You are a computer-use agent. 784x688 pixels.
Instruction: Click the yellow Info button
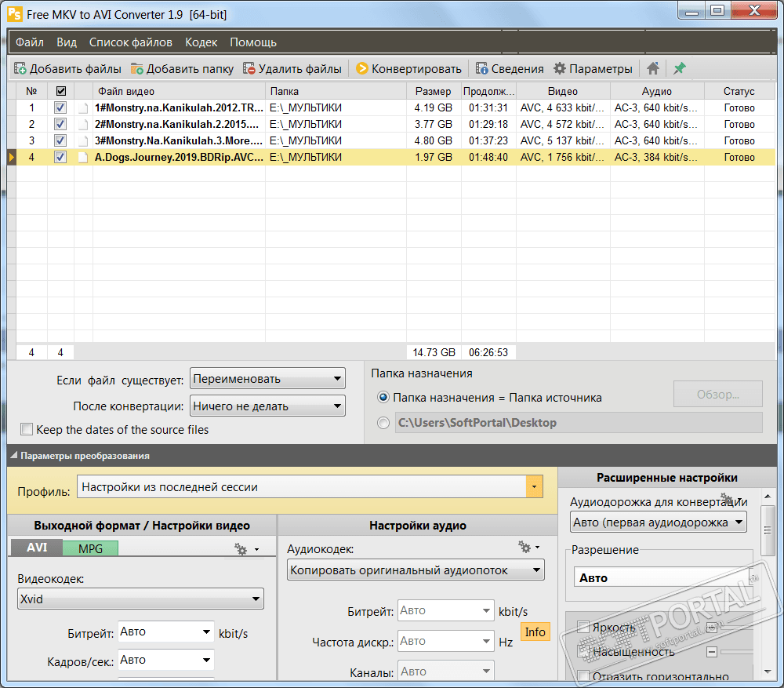pyautogui.click(x=535, y=632)
